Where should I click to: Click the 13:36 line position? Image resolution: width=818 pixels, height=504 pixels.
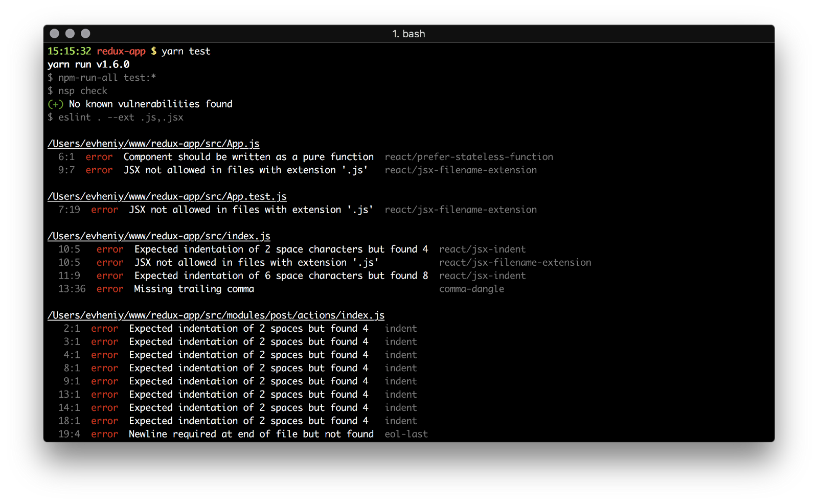72,289
